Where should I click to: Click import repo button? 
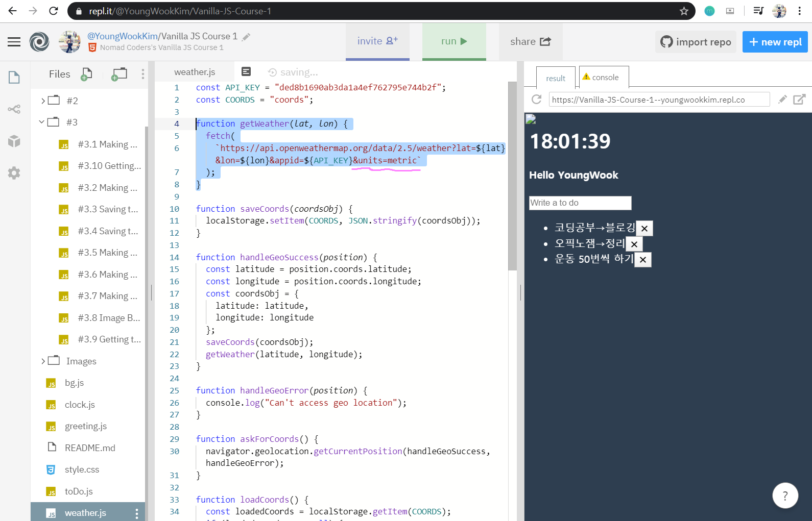[696, 42]
